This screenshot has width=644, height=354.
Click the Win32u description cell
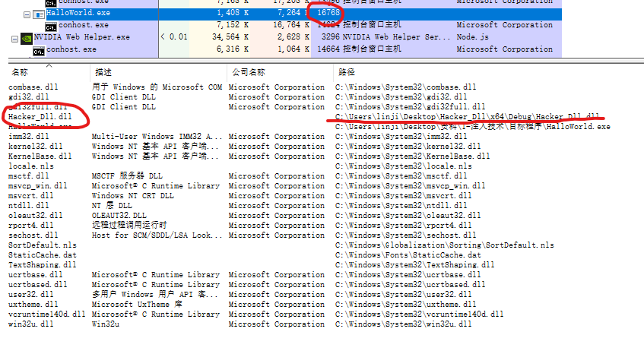tap(106, 324)
